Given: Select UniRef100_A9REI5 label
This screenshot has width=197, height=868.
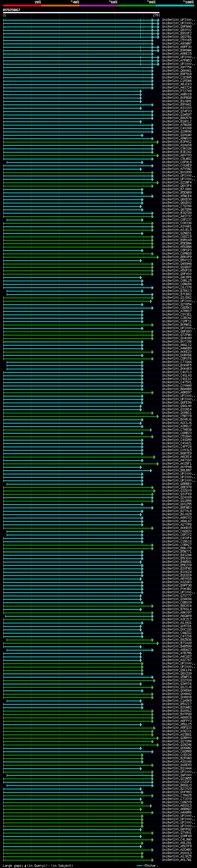Looking at the screenshot, I should pyautogui.click(x=177, y=54).
